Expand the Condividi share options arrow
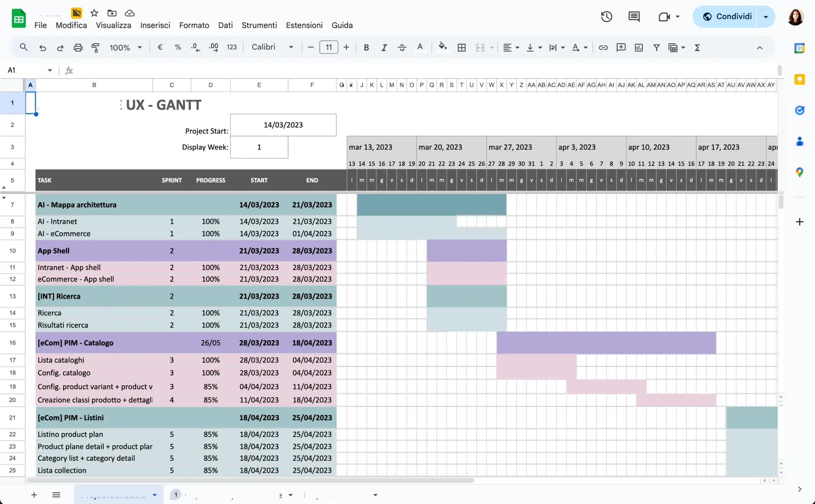The image size is (815, 504). pos(765,16)
